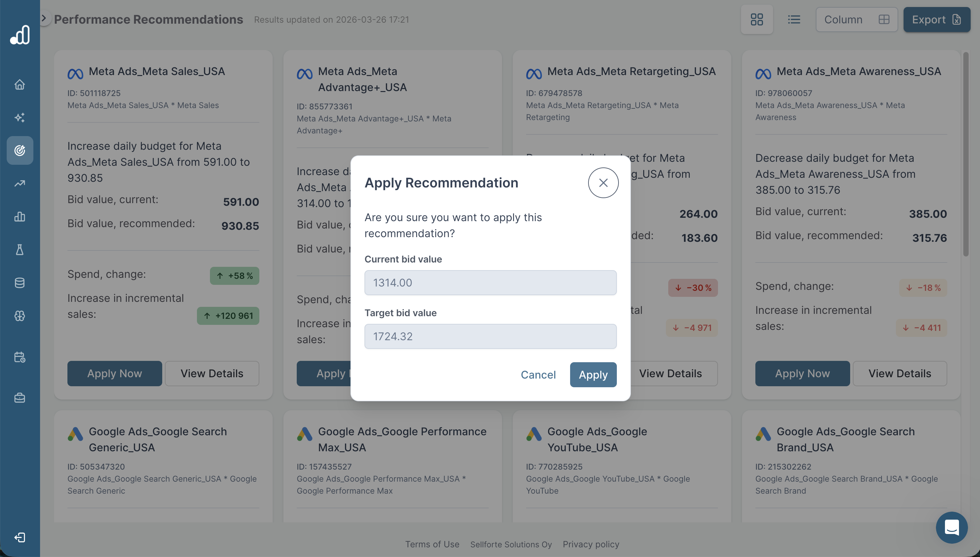This screenshot has width=980, height=557.
Task: Open the Home icon in sidebar
Action: click(x=19, y=84)
